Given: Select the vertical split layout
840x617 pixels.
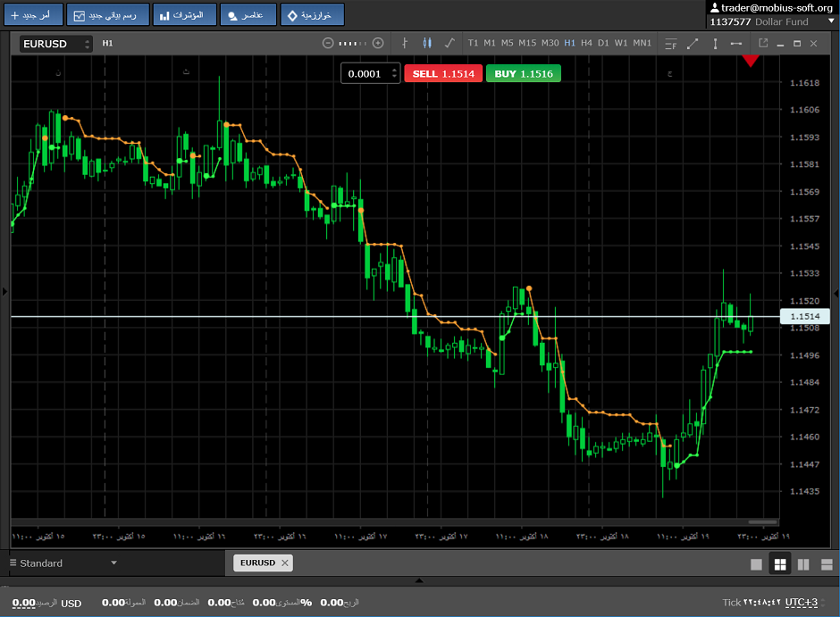Looking at the screenshot, I should pos(802,563).
